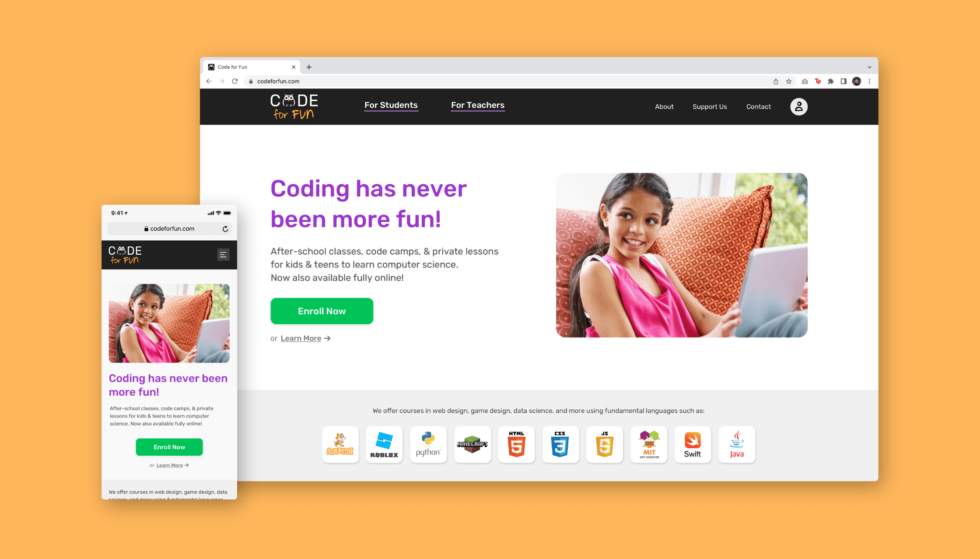Open the About navigation menu item
The width and height of the screenshot is (980, 559).
pos(664,106)
